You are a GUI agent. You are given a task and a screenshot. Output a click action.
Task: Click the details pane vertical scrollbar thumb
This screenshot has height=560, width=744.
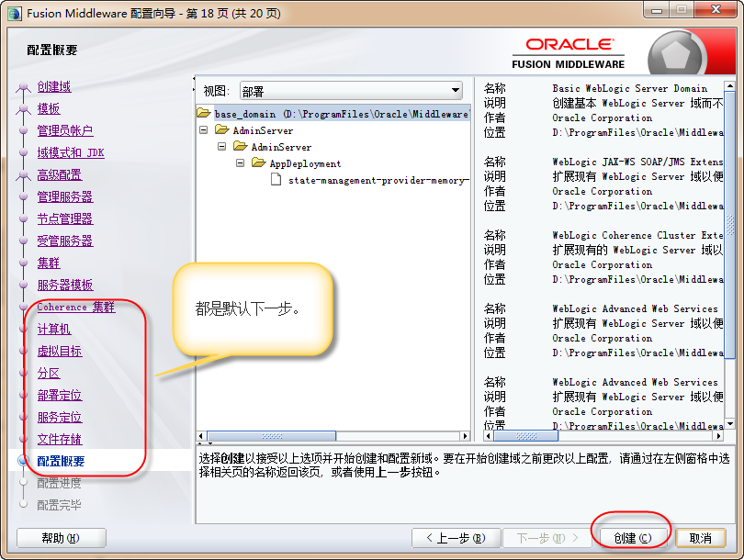[730, 225]
